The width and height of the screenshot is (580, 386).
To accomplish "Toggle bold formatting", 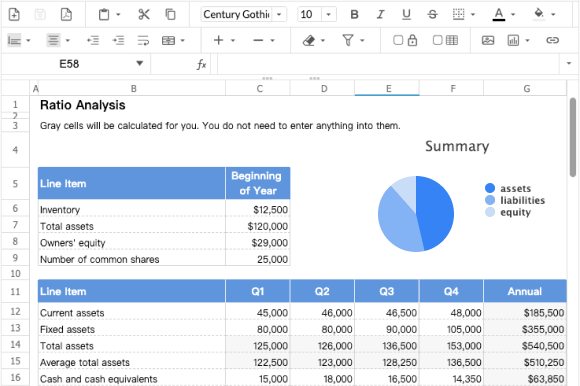I will tap(354, 14).
